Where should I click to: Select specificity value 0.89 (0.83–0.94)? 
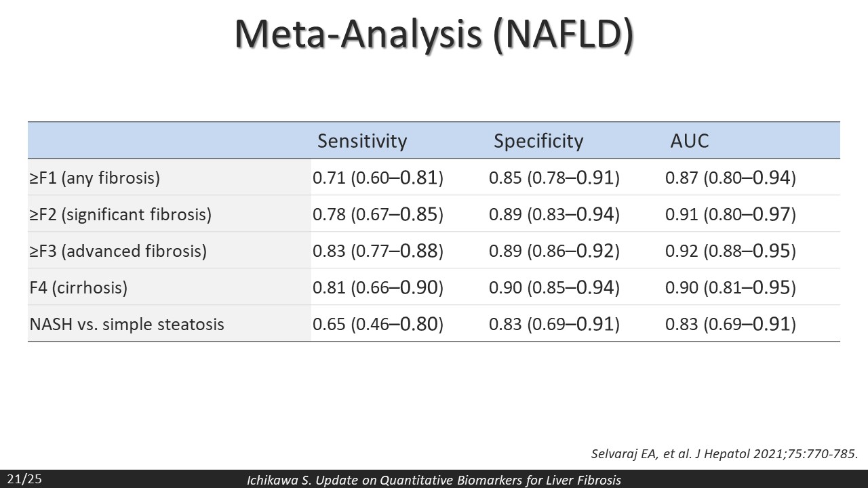pos(554,215)
